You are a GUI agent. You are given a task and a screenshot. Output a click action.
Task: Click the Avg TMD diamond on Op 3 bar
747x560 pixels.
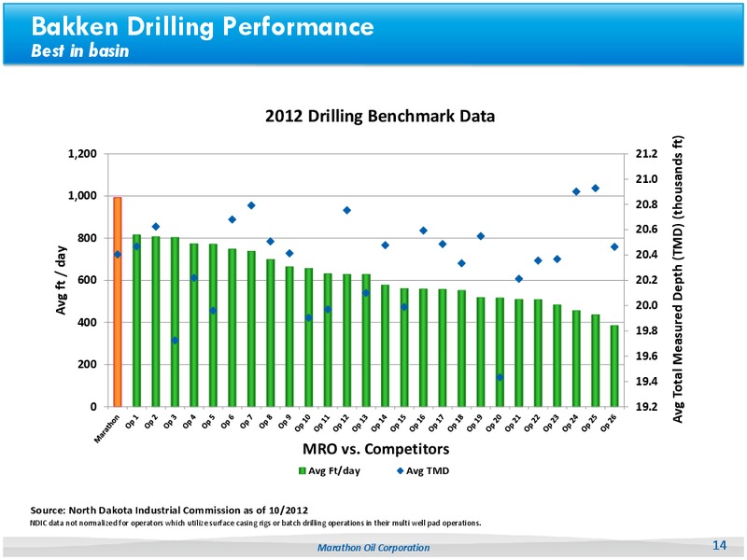coord(175,341)
